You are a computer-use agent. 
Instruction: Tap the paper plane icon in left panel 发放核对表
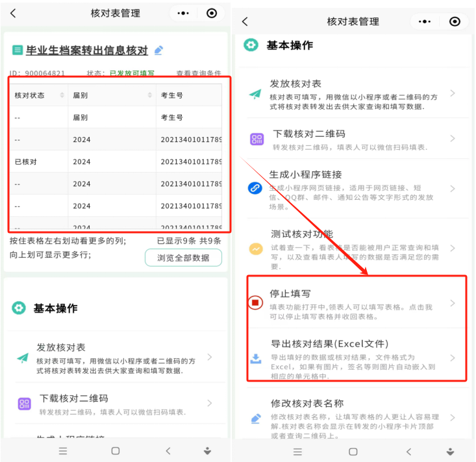23,358
